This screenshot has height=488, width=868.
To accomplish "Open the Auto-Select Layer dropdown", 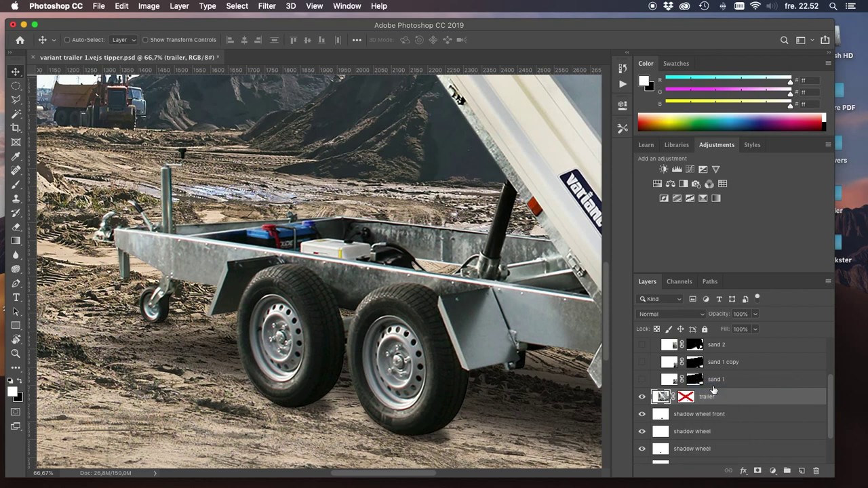I will click(123, 40).
